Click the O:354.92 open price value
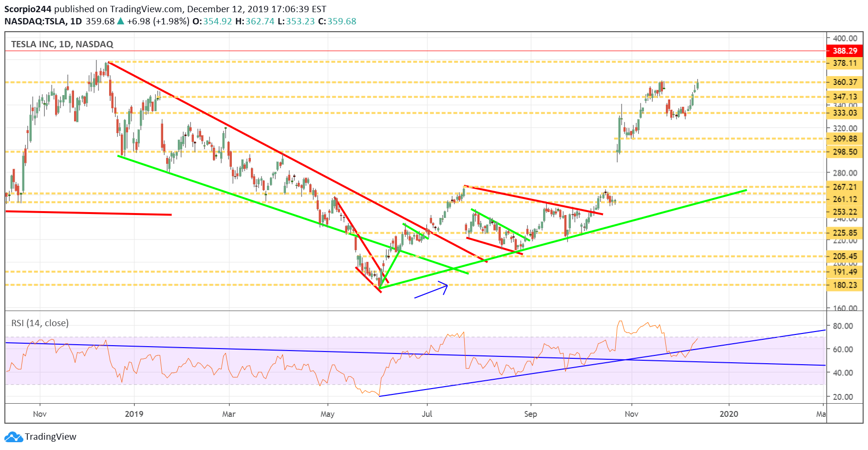This screenshot has height=450, width=868. 212,21
